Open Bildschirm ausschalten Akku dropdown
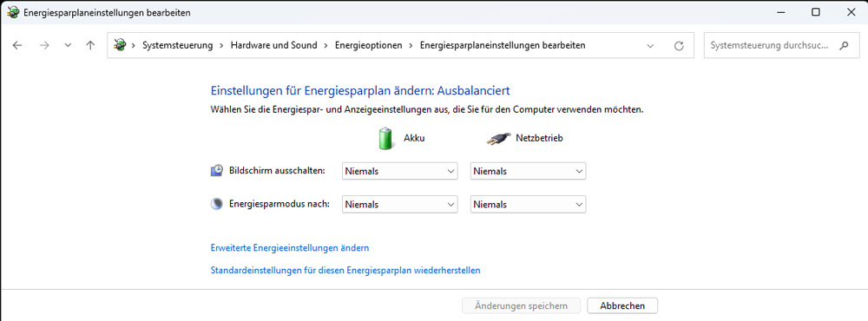Screen dimensions: 868x321 [x=399, y=171]
